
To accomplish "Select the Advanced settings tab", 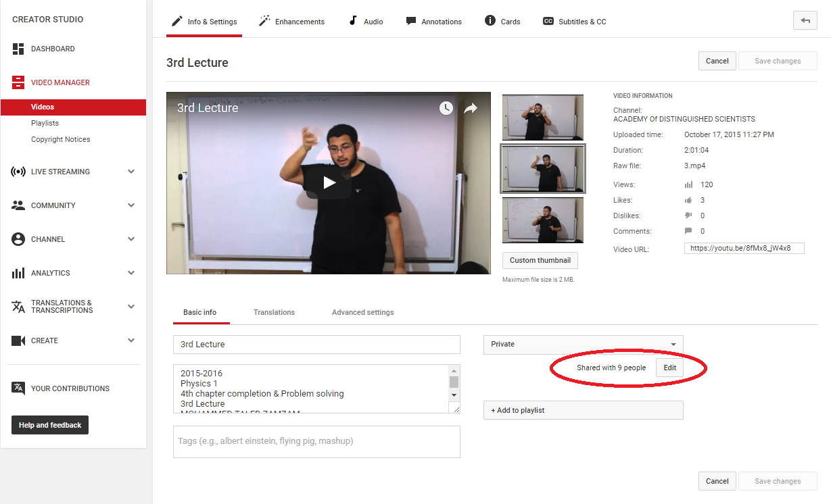I will (x=362, y=312).
